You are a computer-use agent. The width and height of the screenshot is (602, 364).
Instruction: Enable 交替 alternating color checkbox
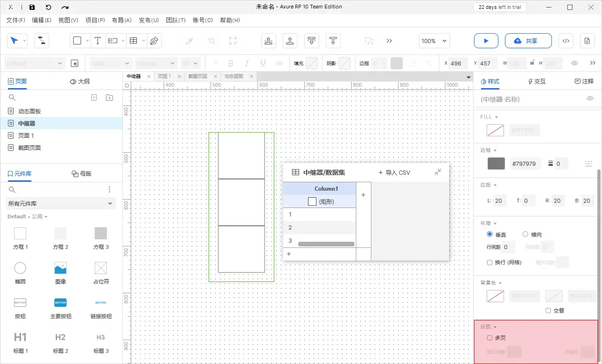(548, 311)
